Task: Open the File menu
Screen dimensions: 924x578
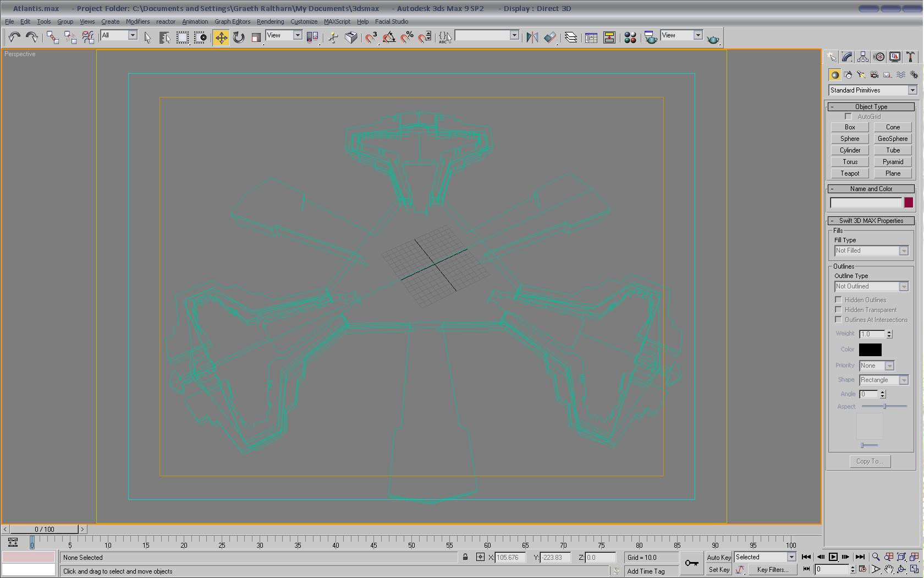Action: pyautogui.click(x=9, y=21)
